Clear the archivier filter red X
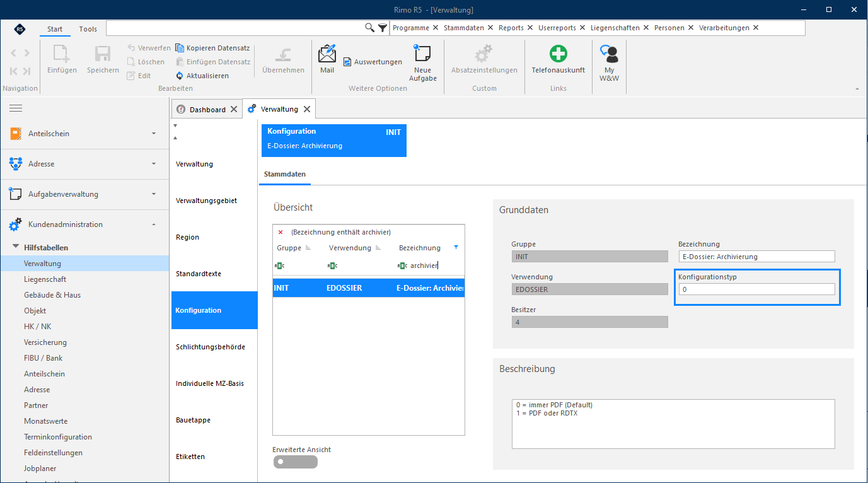 click(x=281, y=232)
